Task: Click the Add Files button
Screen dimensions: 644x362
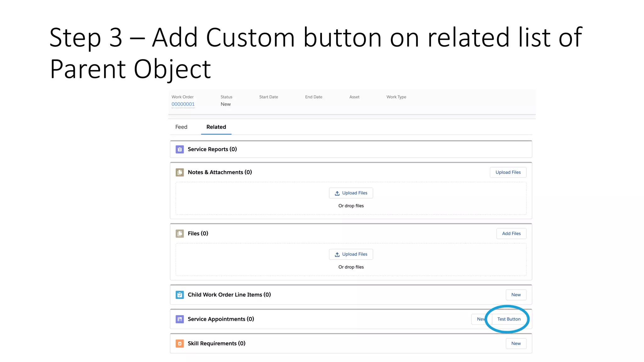Action: click(511, 233)
